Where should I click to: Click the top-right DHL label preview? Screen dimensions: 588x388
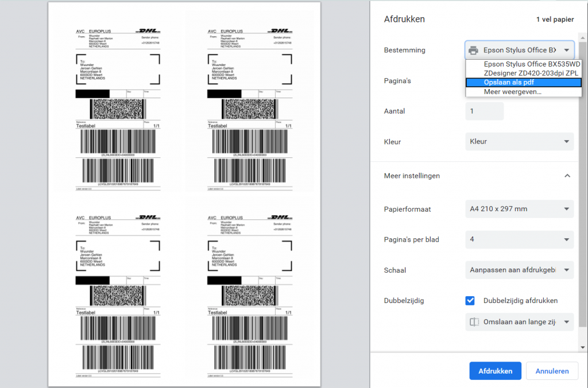tap(250, 109)
